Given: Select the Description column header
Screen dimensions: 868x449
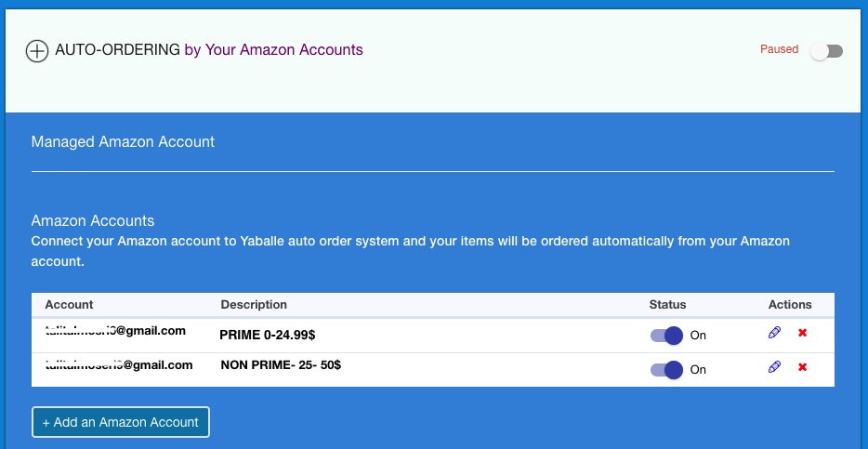Looking at the screenshot, I should (x=254, y=305).
